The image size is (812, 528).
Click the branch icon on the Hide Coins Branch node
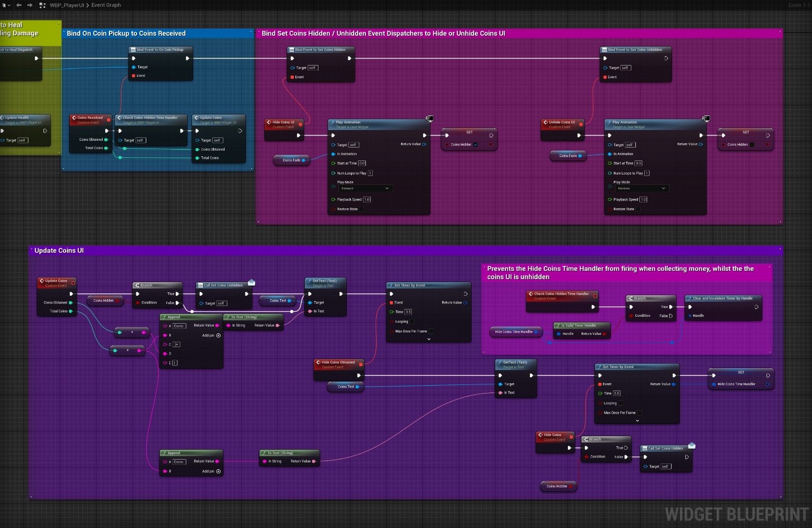[x=586, y=439]
